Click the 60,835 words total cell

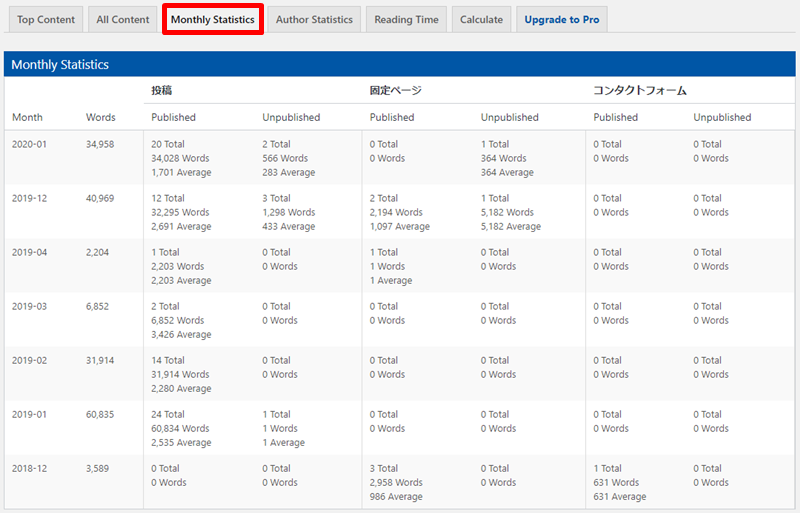pyautogui.click(x=100, y=414)
